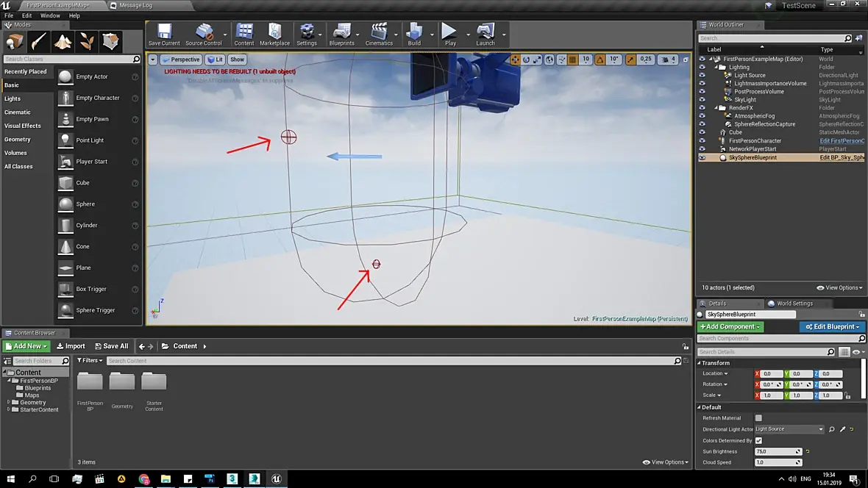Open the Window menu
The image size is (868, 488).
click(x=50, y=15)
